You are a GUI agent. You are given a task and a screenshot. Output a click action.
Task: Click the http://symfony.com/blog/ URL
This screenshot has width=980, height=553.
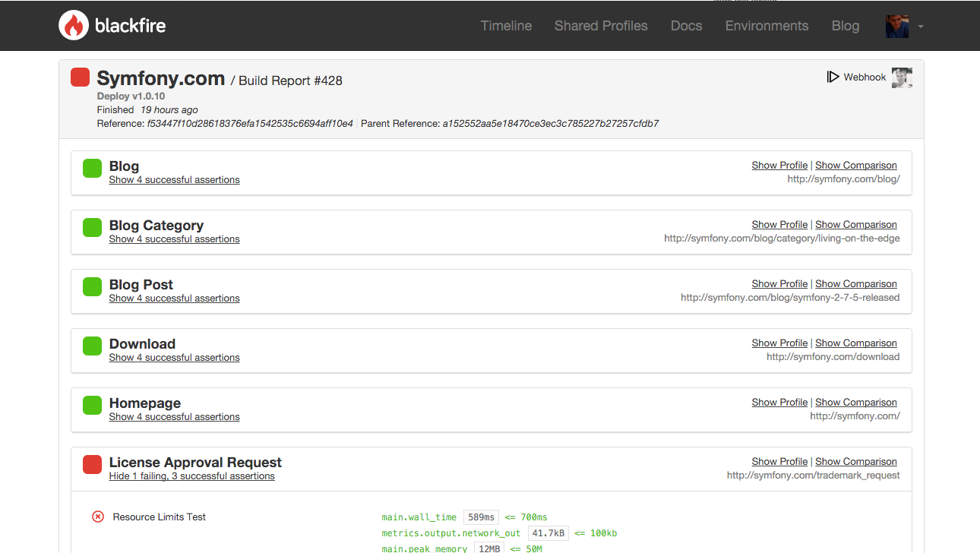(x=843, y=179)
